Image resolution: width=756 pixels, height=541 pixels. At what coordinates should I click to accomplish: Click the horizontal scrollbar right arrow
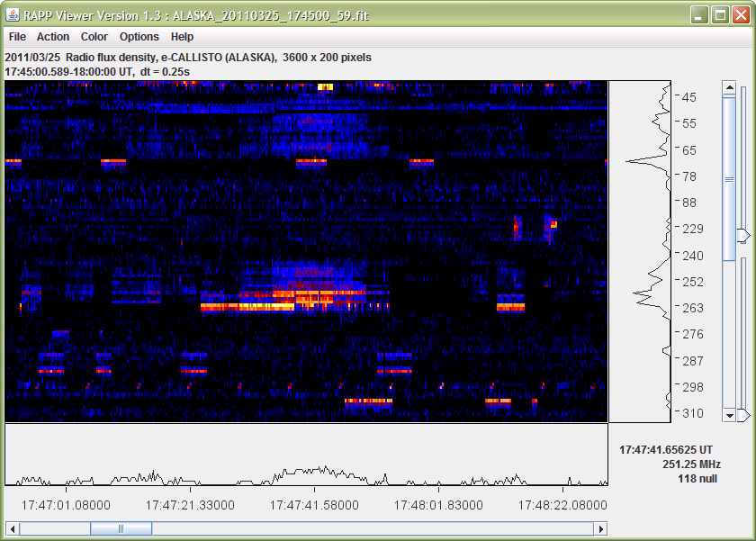click(601, 529)
